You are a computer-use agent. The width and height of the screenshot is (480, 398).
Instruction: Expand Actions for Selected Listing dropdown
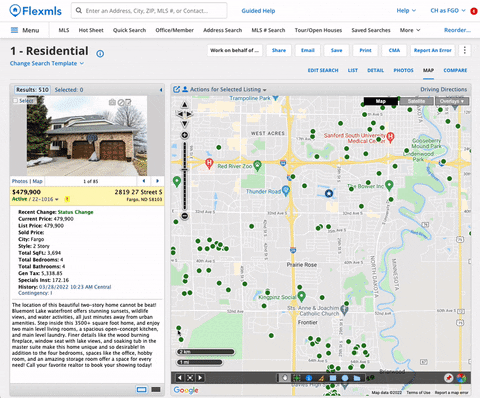(228, 89)
